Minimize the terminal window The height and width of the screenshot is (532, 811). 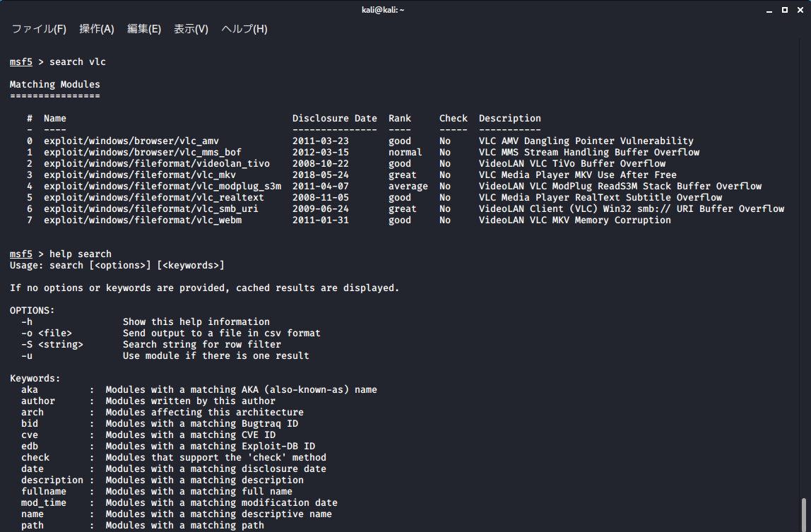[769, 10]
